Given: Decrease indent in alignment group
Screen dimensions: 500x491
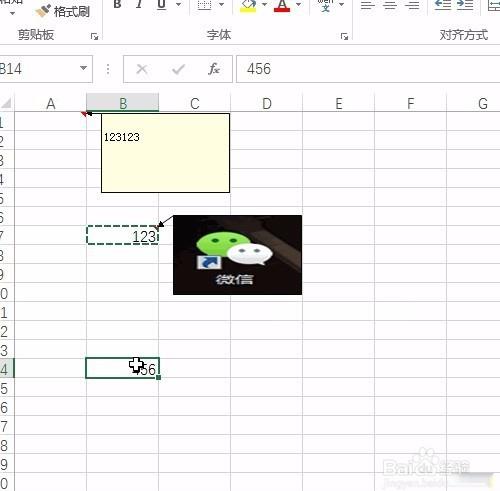Looking at the screenshot, I should click(443, 5).
